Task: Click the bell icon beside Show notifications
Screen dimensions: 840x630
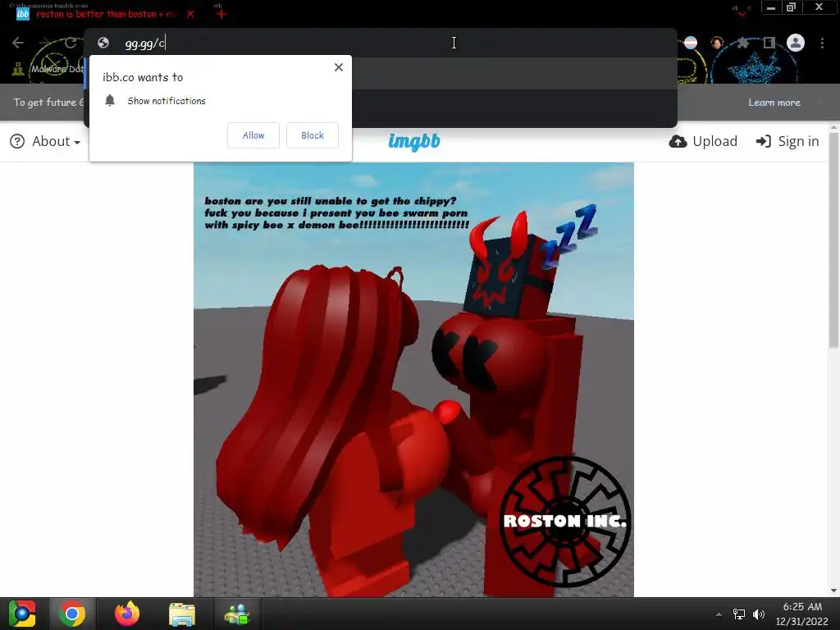Action: [x=110, y=101]
